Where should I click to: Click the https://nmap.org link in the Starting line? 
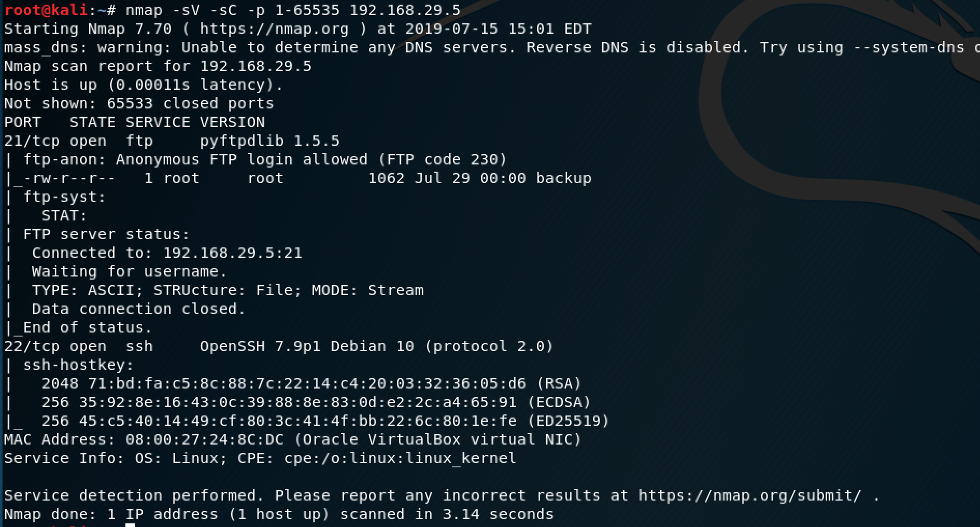pyautogui.click(x=275, y=29)
